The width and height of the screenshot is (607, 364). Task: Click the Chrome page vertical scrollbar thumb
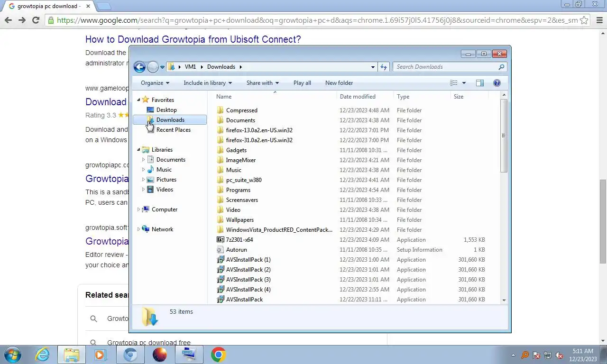click(x=603, y=221)
